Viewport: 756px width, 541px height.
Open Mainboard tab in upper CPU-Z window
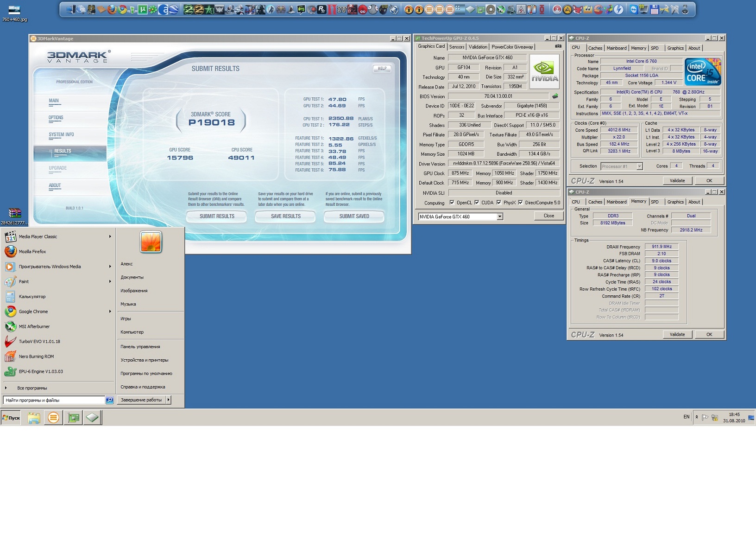tap(617, 48)
